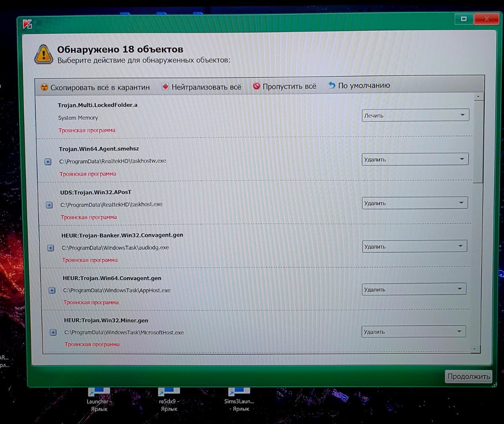This screenshot has width=504, height=424.
Task: Open action dropdown for Trojan.Multi.LockedFolder.a
Action: coord(415,115)
